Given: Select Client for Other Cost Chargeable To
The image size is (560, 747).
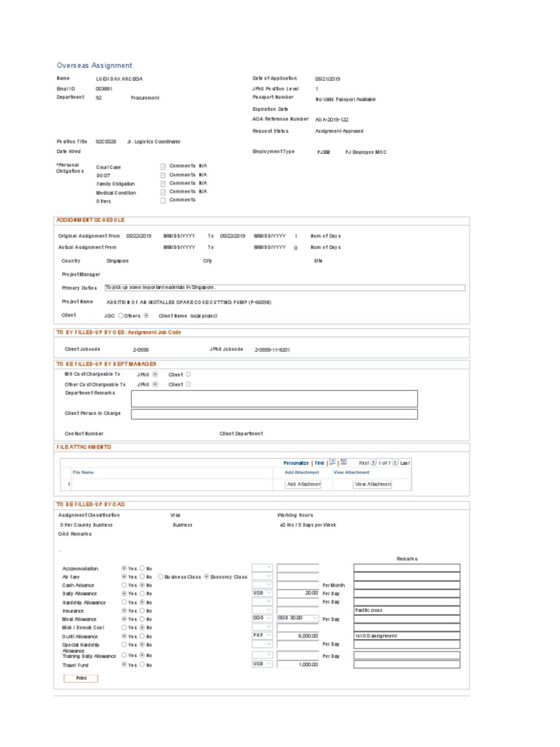Looking at the screenshot, I should (x=189, y=384).
